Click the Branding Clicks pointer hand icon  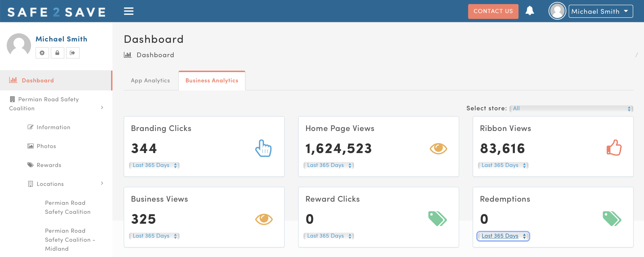[263, 148]
